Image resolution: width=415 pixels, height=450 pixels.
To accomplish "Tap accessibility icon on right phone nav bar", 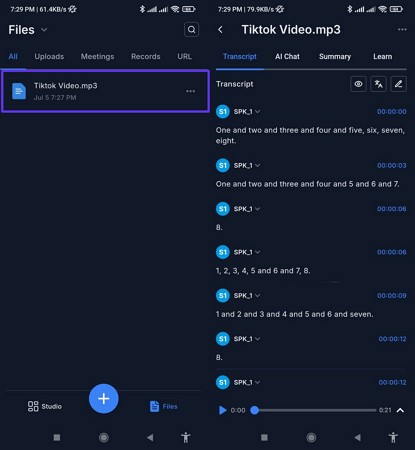I will [x=393, y=437].
